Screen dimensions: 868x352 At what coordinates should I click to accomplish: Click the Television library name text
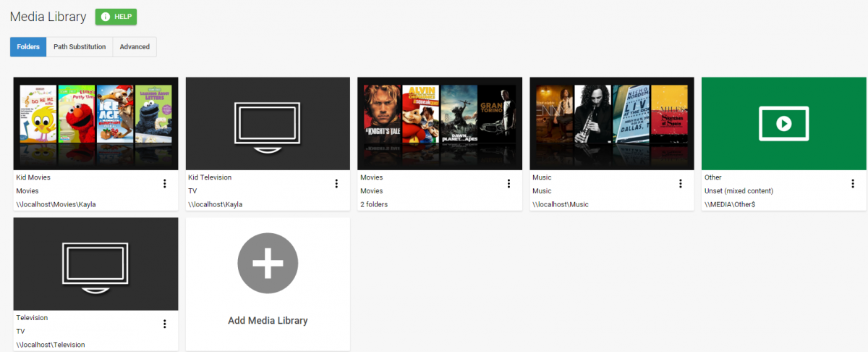pyautogui.click(x=32, y=317)
